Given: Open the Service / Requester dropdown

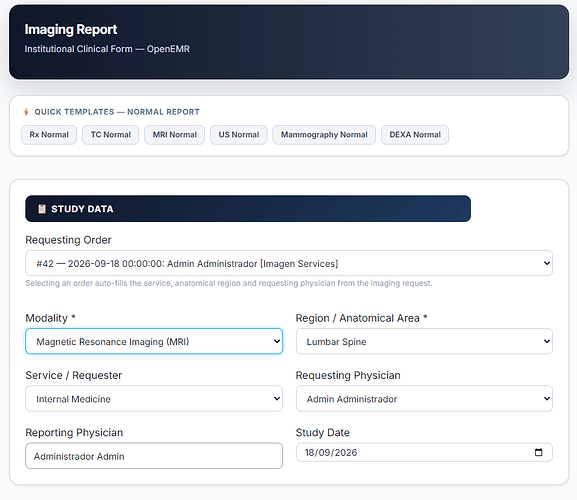Looking at the screenshot, I should [x=154, y=398].
